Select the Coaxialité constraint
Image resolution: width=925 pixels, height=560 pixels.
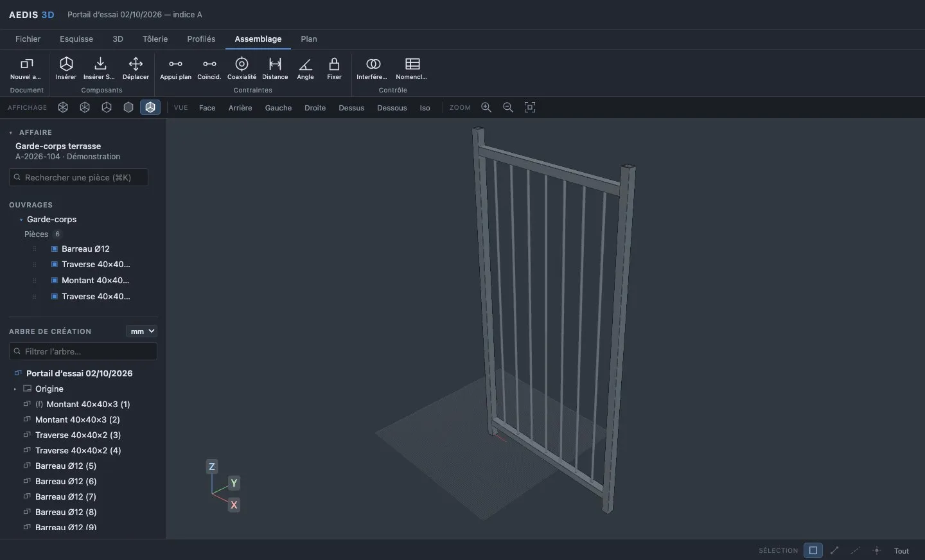(242, 68)
